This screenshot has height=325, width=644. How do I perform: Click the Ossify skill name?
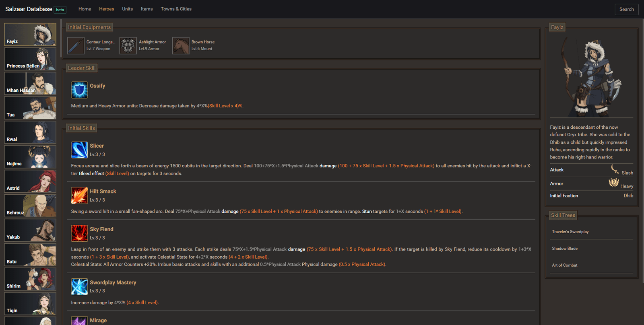(97, 86)
